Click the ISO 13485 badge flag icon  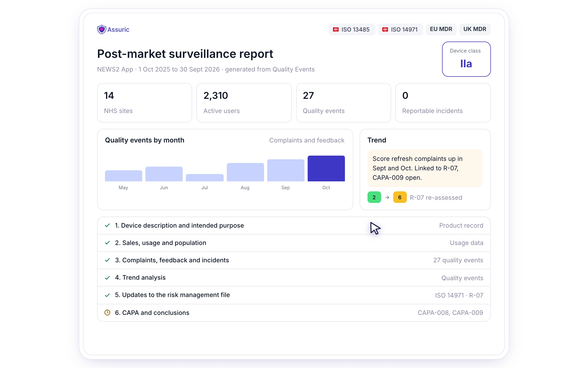click(x=336, y=29)
